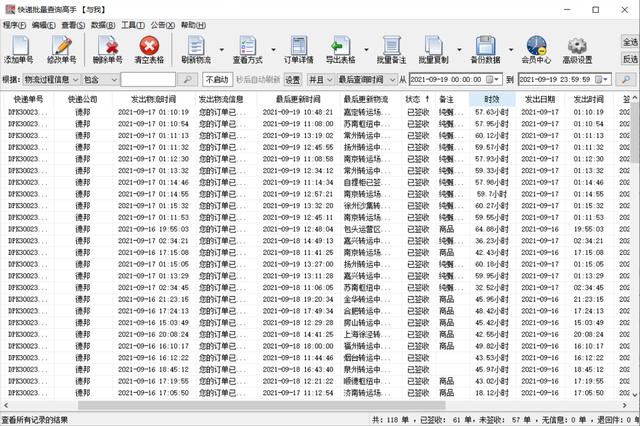The width and height of the screenshot is (640, 426).
Task: Click the vertical scrollbar down arrow
Action: [x=635, y=395]
